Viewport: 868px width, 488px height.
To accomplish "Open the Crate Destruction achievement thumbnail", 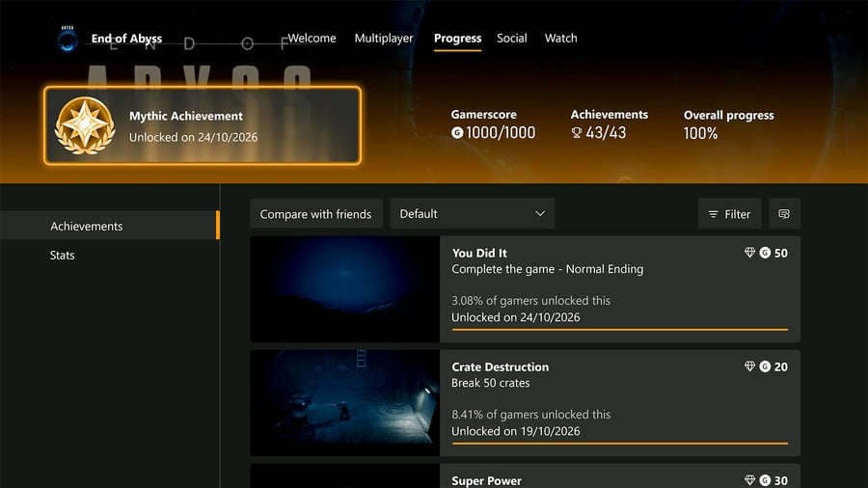I will 345,403.
